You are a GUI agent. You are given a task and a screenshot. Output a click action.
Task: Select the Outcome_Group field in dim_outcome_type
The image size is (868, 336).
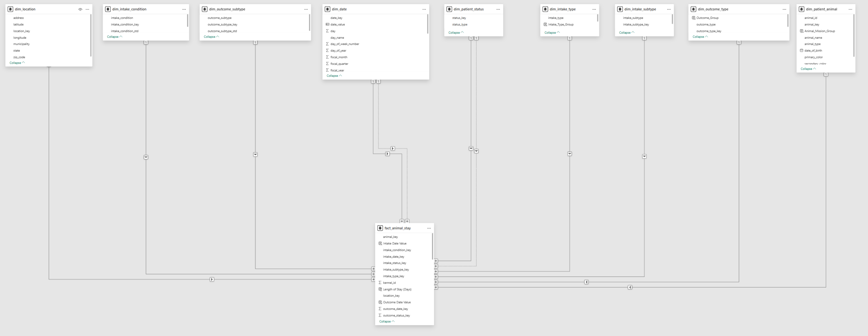click(707, 18)
